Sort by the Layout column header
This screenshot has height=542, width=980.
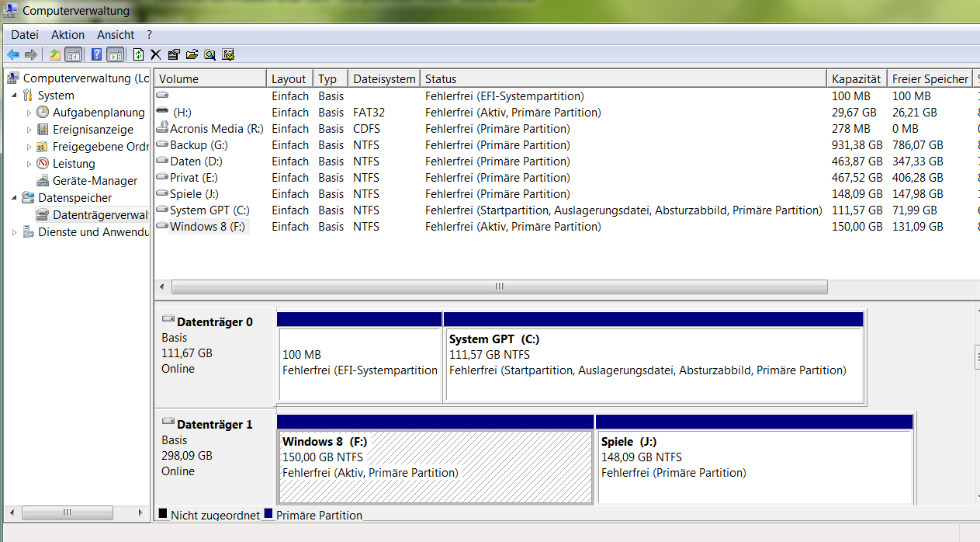click(289, 79)
